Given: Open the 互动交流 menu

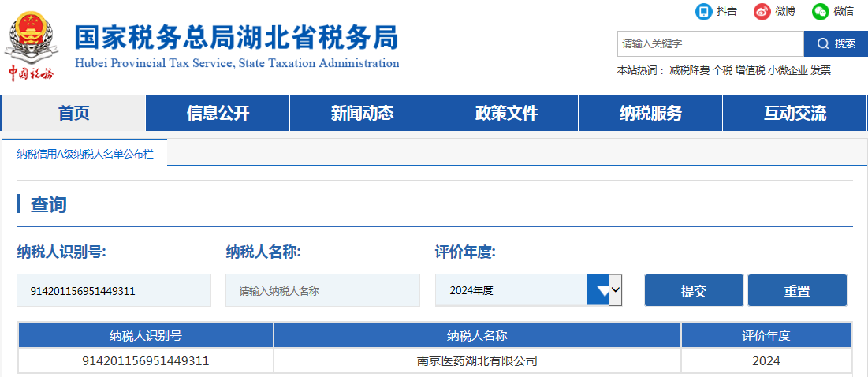Looking at the screenshot, I should coord(795,114).
